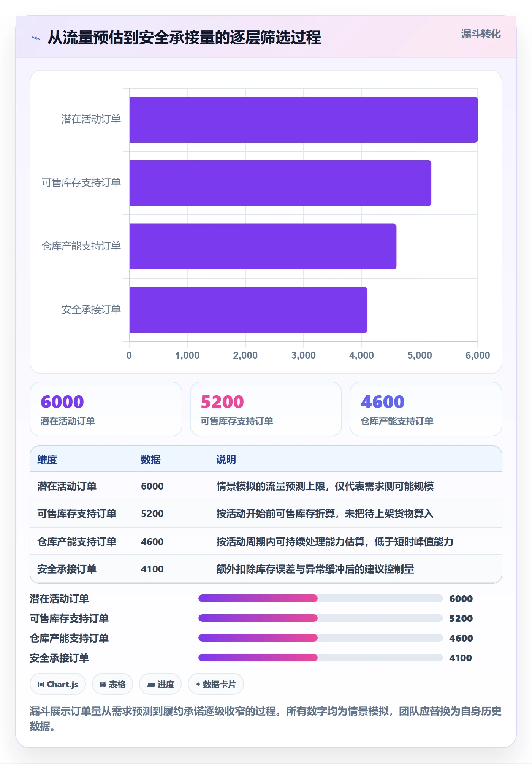Image resolution: width=532 pixels, height=764 pixels.
Task: Click the lightning icon beside the title
Action: [x=36, y=38]
